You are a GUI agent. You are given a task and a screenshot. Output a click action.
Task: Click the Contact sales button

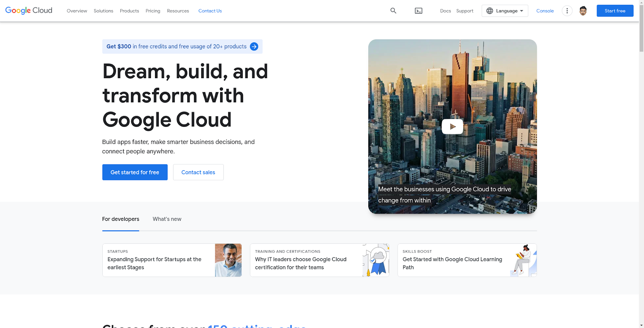(198, 172)
